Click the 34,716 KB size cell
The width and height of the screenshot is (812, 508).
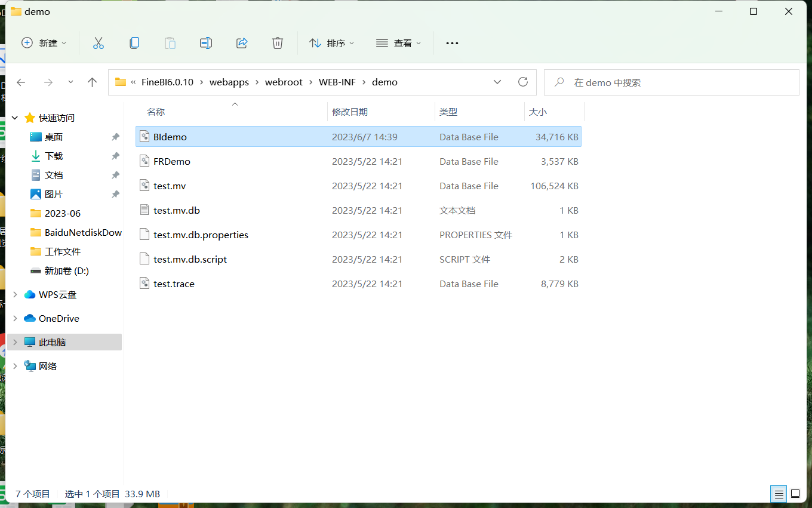(x=557, y=137)
